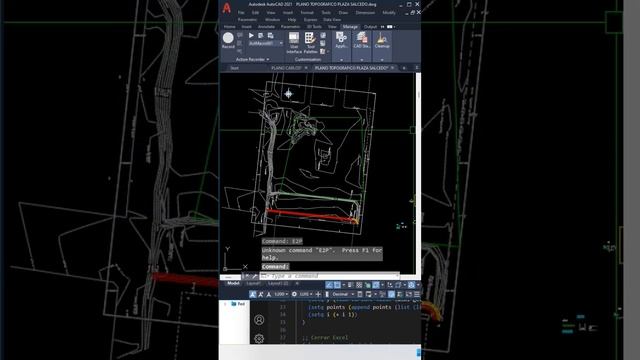Click the top small icon beside Tool Palettes
Viewport: 640px width, 360px height.
[x=323, y=36]
